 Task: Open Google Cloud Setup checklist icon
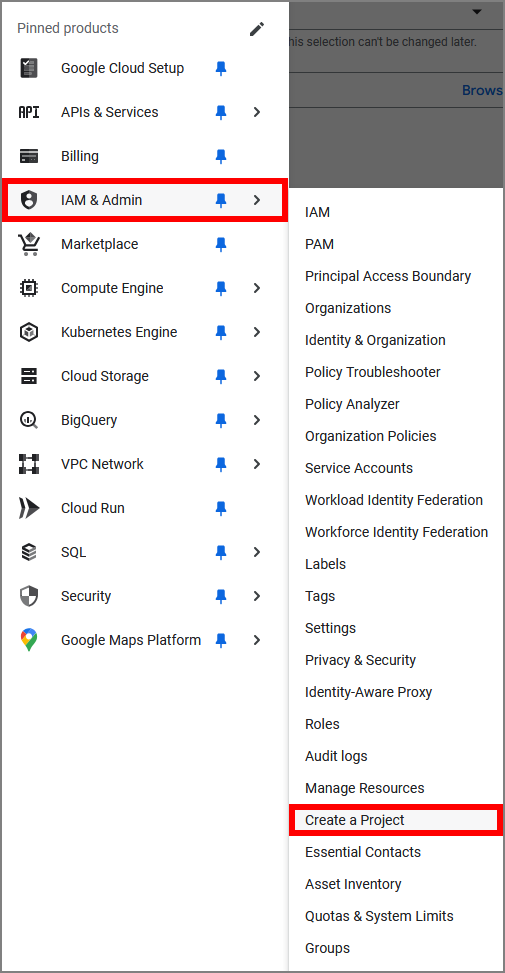29,68
